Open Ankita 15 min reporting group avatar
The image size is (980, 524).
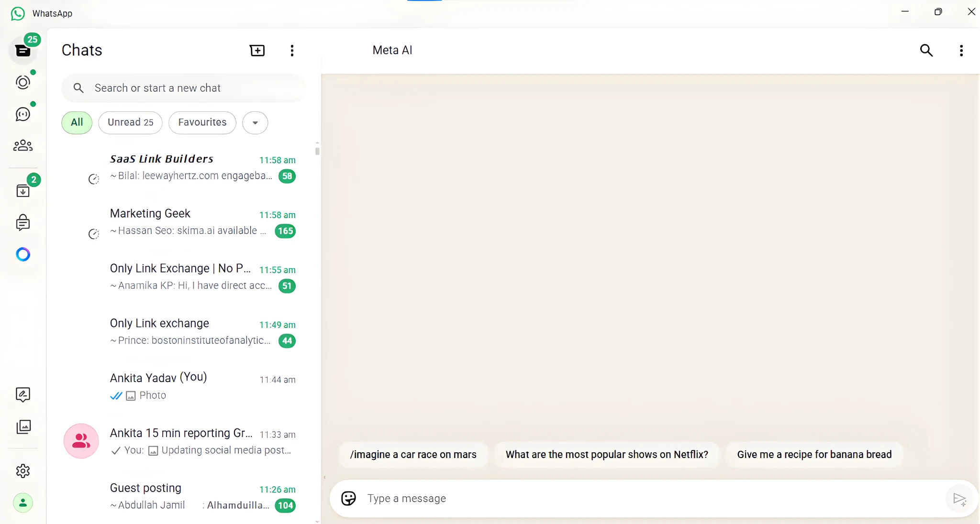click(x=81, y=441)
